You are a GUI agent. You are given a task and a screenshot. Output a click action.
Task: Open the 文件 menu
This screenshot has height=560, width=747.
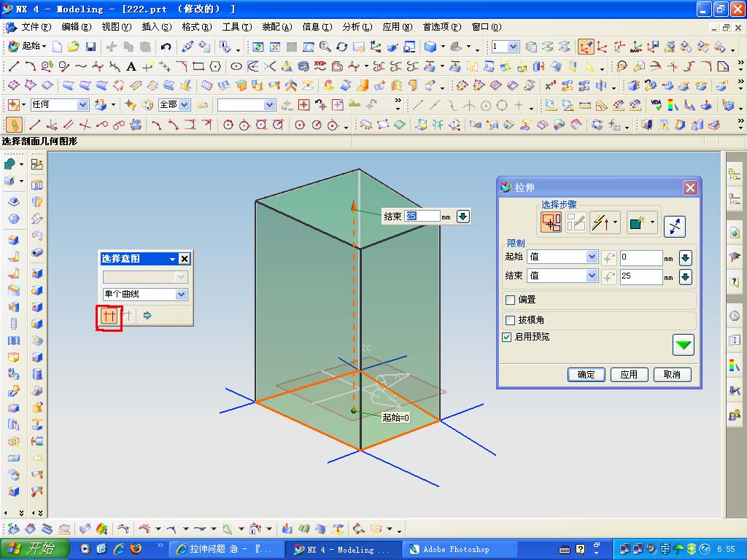36,27
